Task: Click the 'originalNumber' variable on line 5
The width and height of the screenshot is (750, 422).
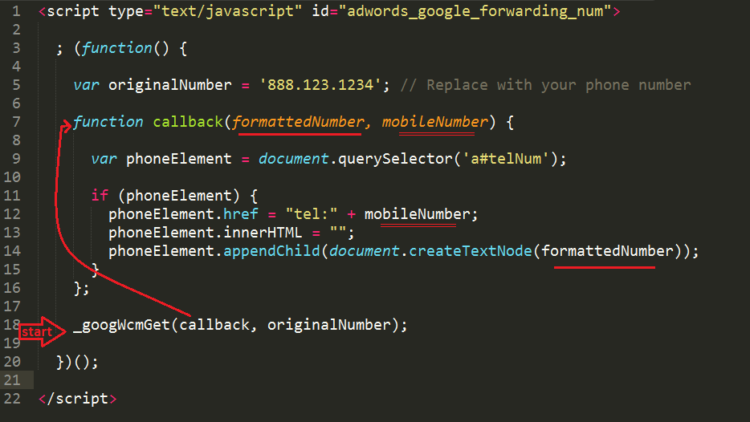Action: pyautogui.click(x=170, y=85)
